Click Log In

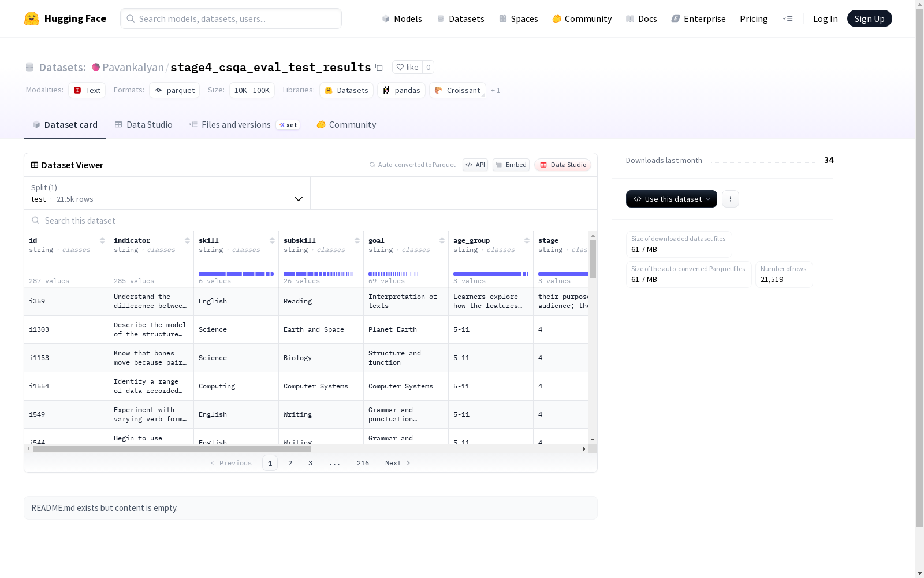pyautogui.click(x=825, y=18)
